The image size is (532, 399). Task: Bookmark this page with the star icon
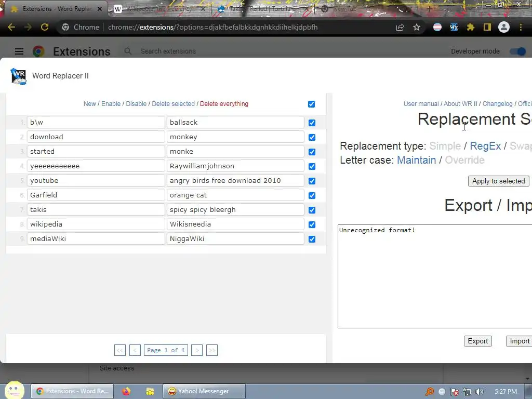pyautogui.click(x=417, y=27)
